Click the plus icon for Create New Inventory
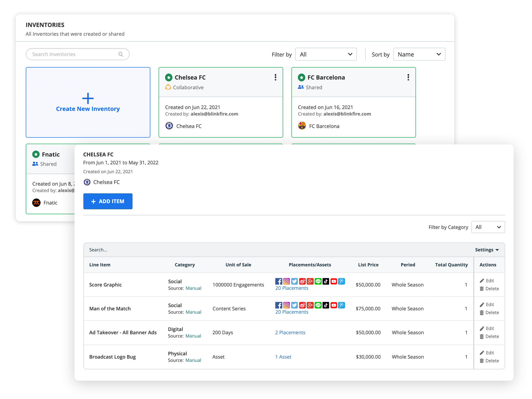Screen dimensions: 532x399 pos(88,98)
